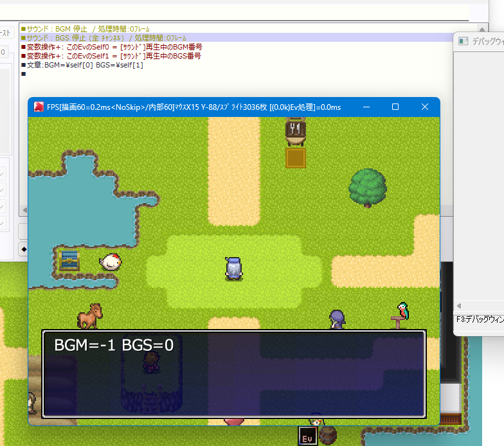
Task: Click the debug window title icon
Action: coord(463,41)
